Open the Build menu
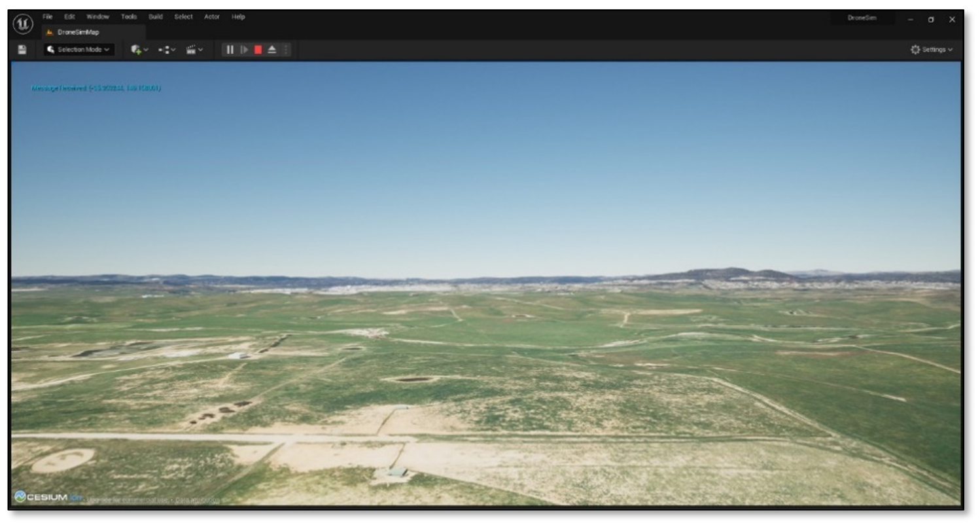Viewport: 980px width, 525px height. tap(155, 17)
